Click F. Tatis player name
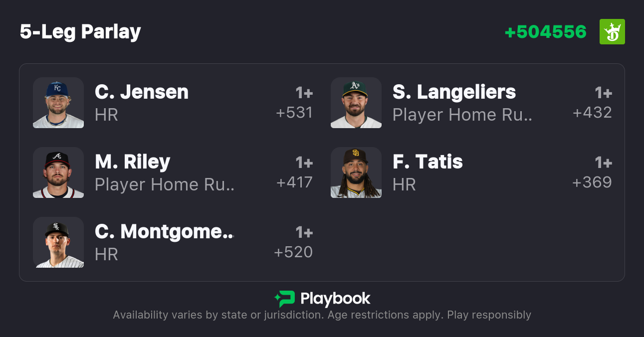644x337 pixels. 428,162
